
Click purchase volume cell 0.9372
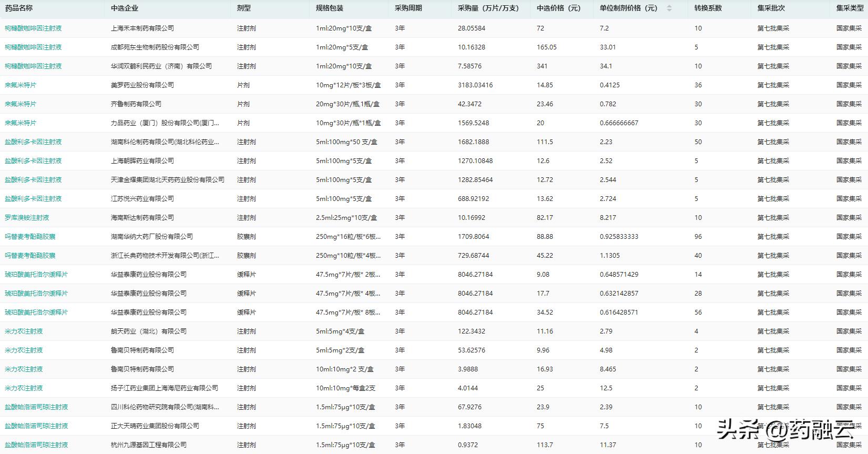468,445
